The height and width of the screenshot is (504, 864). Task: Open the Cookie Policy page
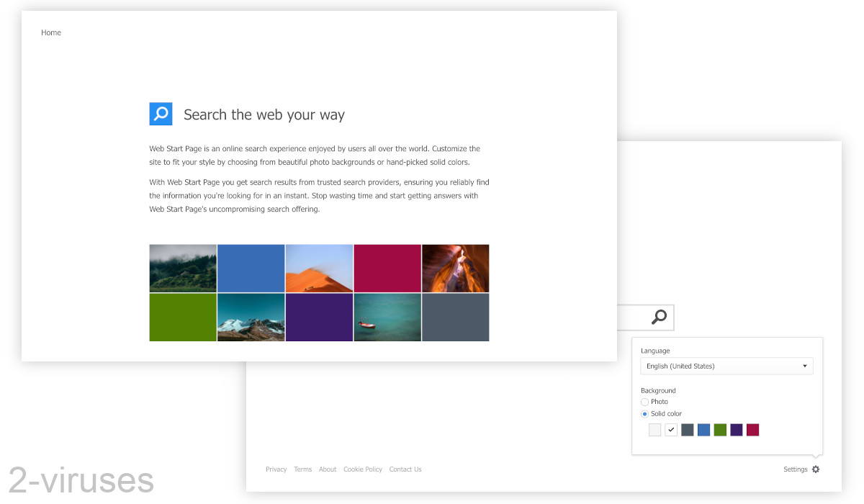(x=363, y=469)
